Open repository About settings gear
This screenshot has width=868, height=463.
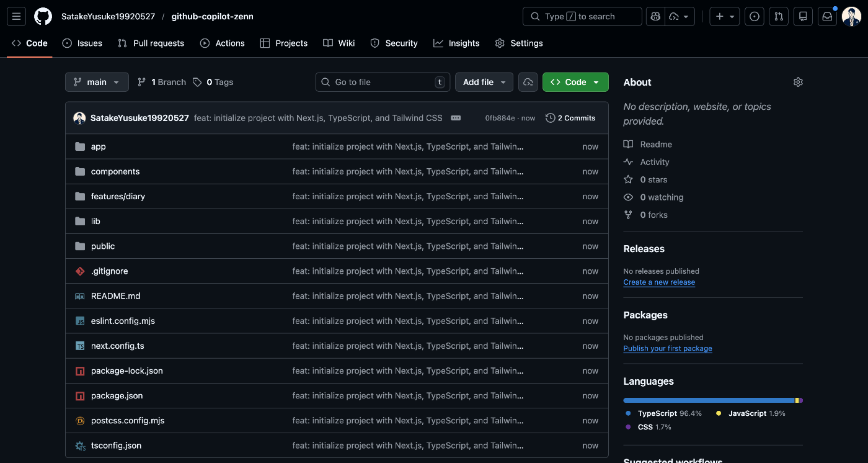[x=798, y=82]
